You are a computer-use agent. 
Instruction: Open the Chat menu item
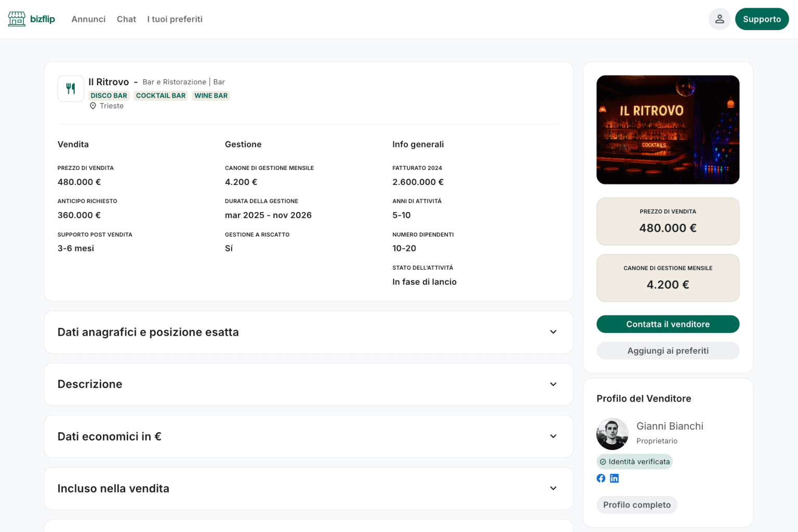[126, 19]
